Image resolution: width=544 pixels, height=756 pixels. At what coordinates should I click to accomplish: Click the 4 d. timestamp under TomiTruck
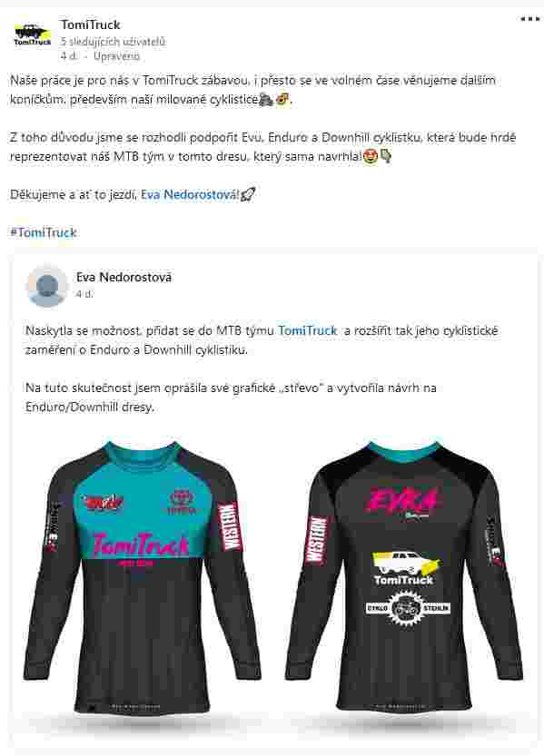(69, 56)
